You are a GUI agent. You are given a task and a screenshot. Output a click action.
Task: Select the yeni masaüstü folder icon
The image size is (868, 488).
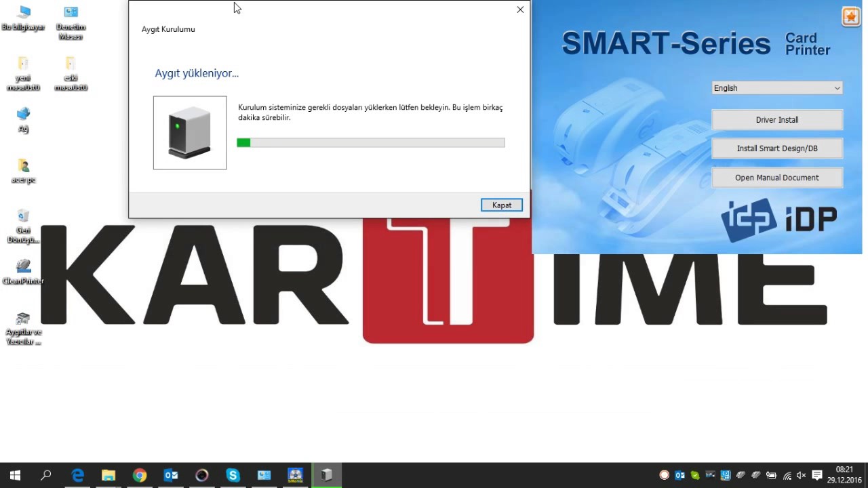tap(23, 74)
